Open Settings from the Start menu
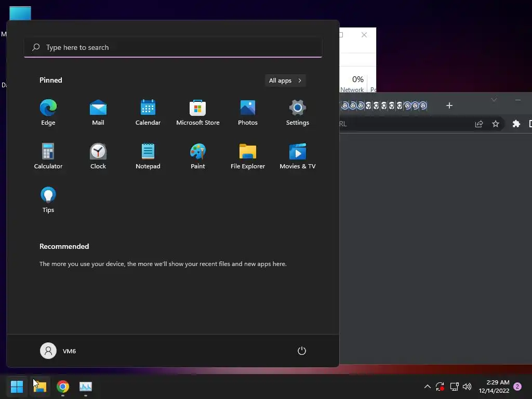The width and height of the screenshot is (532, 399). 298,113
